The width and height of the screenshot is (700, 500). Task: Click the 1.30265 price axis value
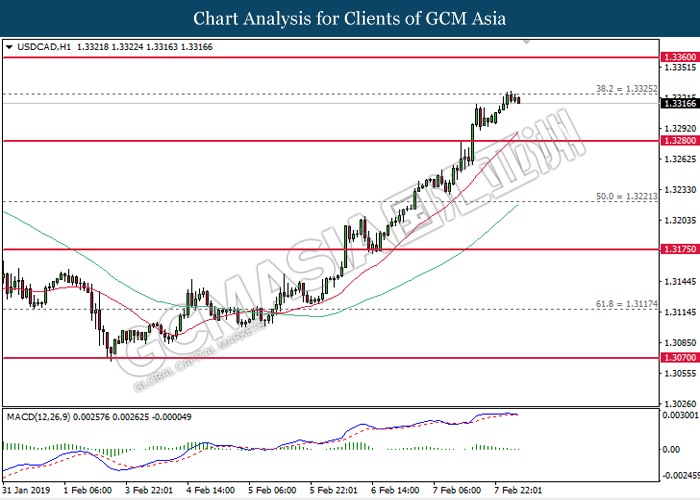tap(679, 404)
